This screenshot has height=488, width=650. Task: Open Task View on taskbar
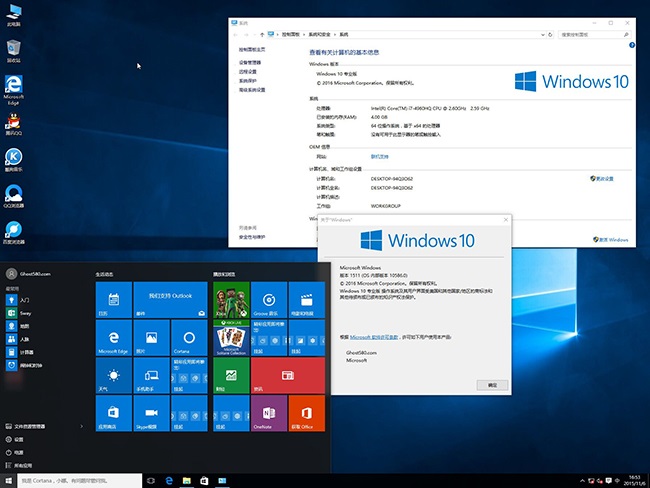pos(151,481)
